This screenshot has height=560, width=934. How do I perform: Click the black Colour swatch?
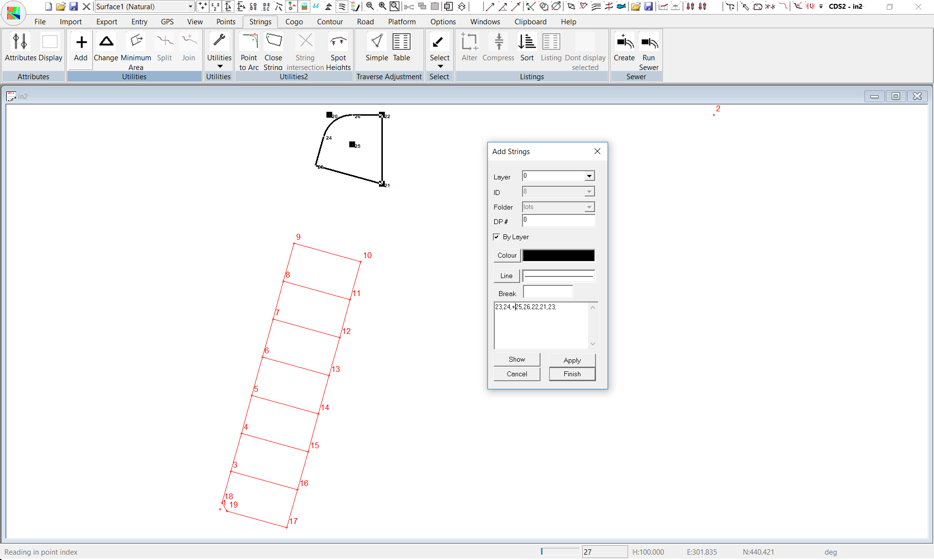point(558,255)
